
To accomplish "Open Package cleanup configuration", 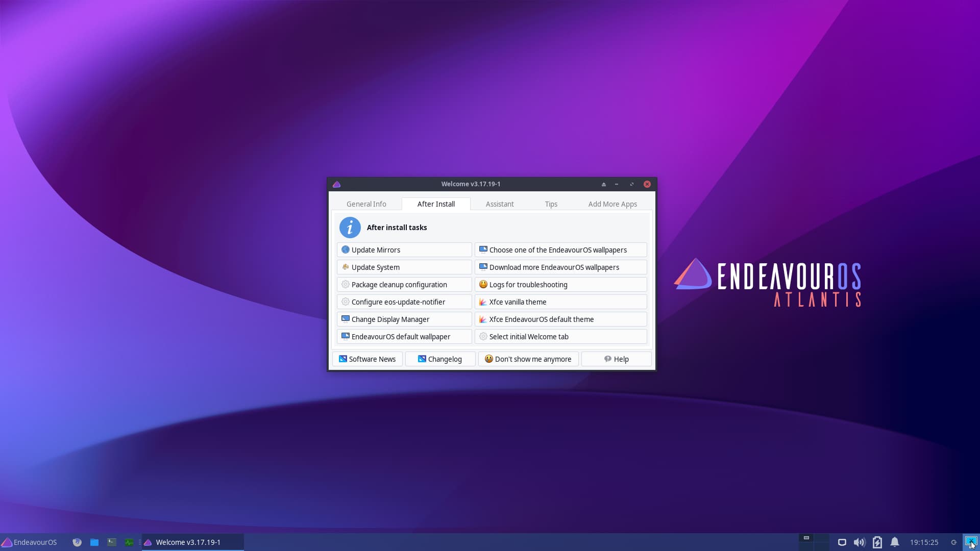I will click(404, 285).
